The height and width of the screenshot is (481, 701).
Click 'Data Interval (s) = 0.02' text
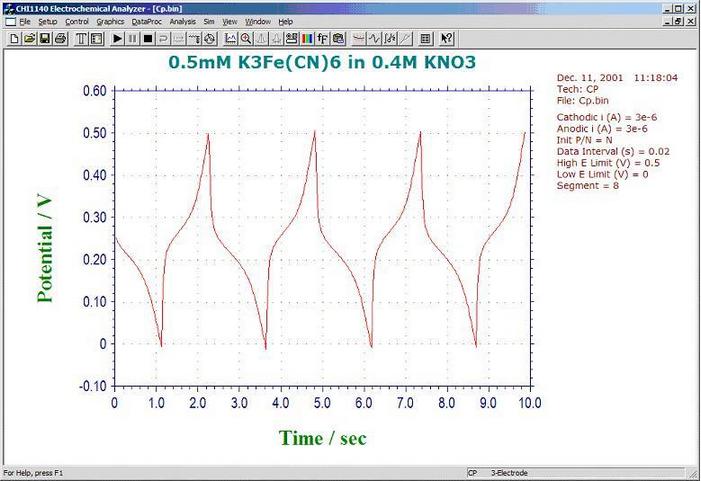pyautogui.click(x=613, y=152)
